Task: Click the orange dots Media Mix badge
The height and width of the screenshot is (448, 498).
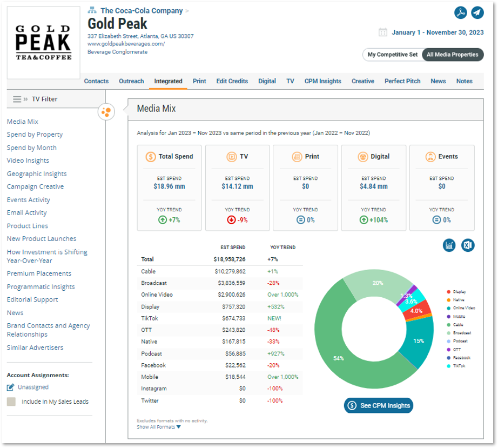Action: click(106, 112)
